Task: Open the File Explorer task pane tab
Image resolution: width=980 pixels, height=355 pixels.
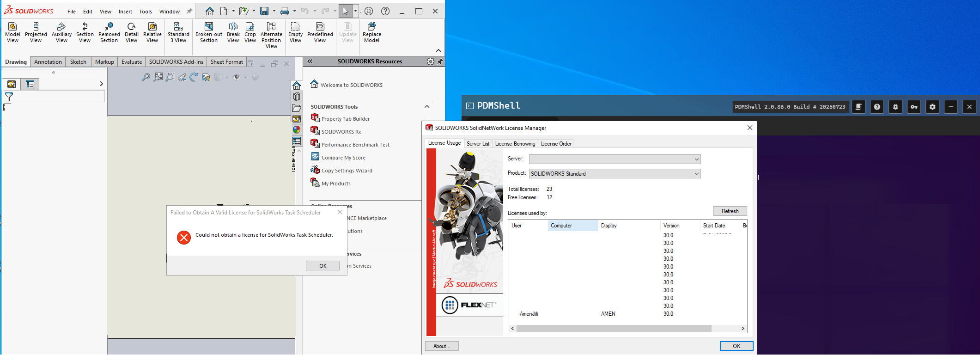Action: [x=297, y=108]
